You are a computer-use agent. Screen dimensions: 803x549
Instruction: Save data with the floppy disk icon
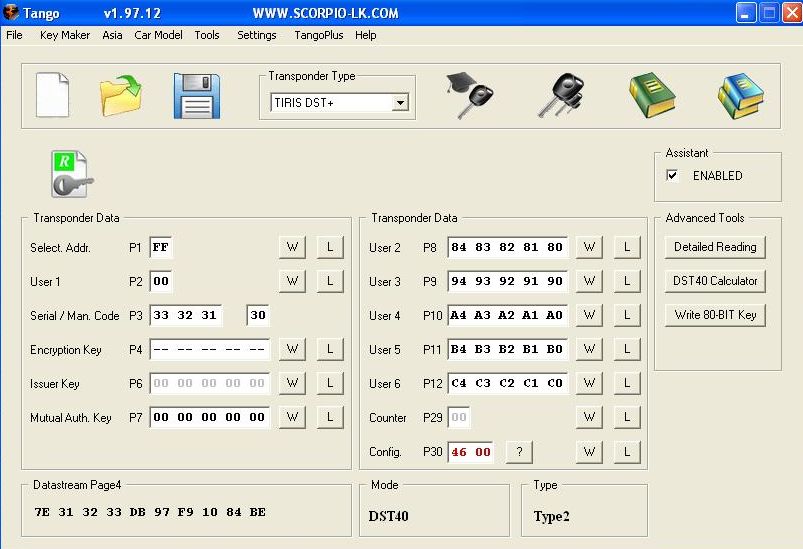point(197,96)
